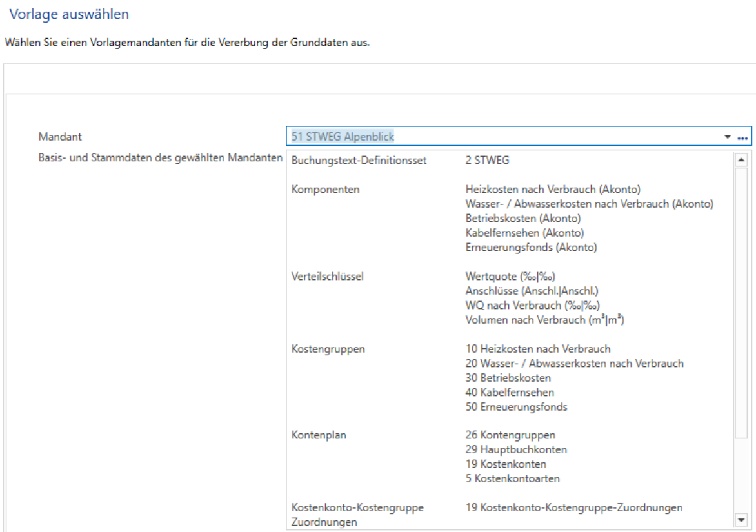Select the '2 STWEG' value
This screenshot has width=756, height=532.
[488, 160]
